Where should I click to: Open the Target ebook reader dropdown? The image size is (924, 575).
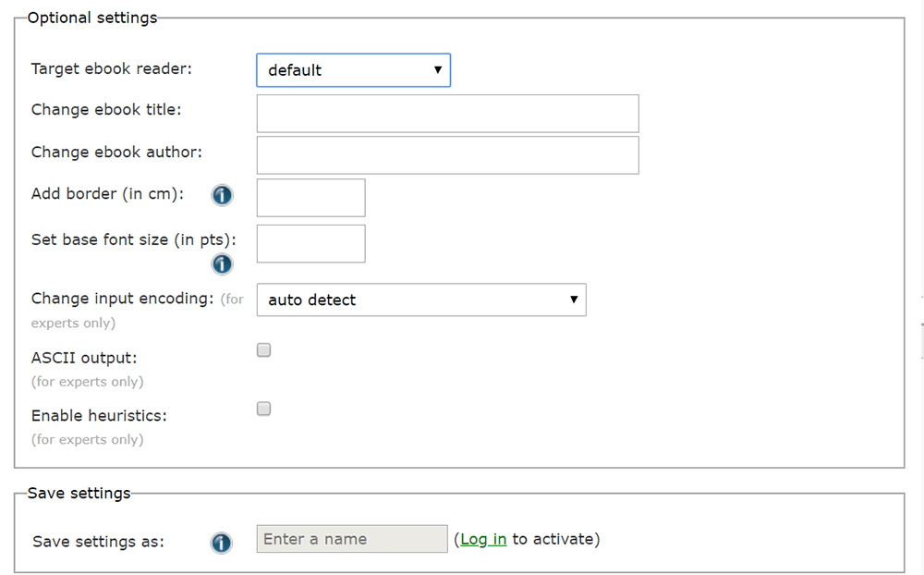tap(353, 70)
